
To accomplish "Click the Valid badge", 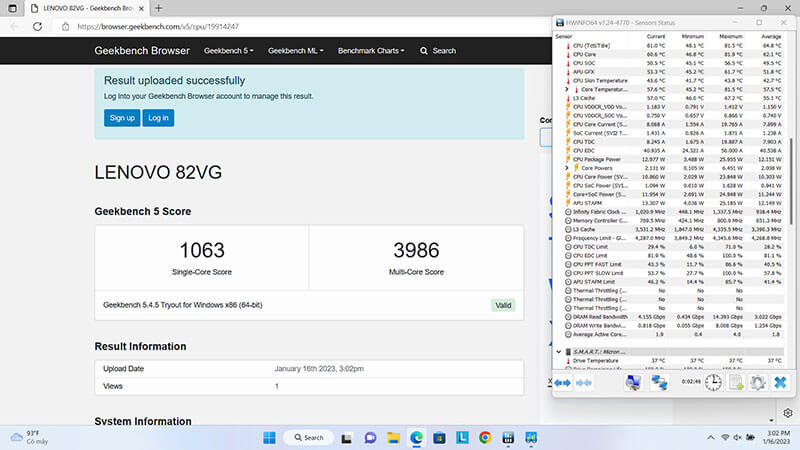I will pyautogui.click(x=503, y=305).
